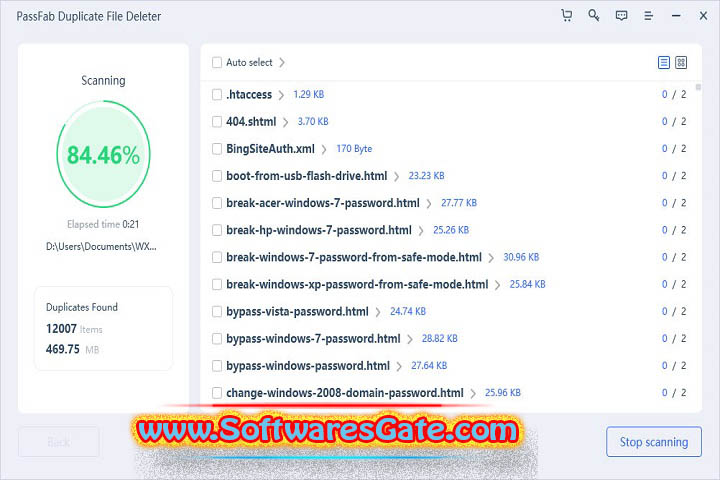This screenshot has width=720, height=480.
Task: Click the 469.75 MB duplicates size
Action: tap(72, 349)
